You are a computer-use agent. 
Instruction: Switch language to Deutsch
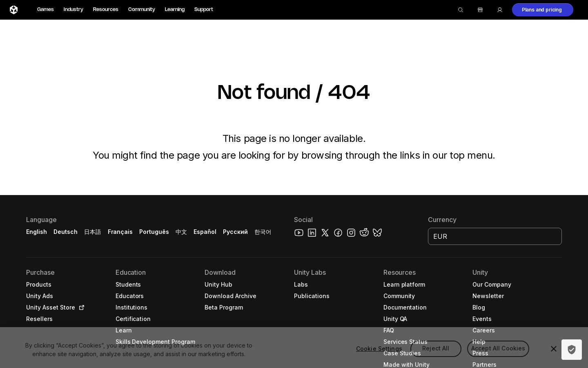65,232
